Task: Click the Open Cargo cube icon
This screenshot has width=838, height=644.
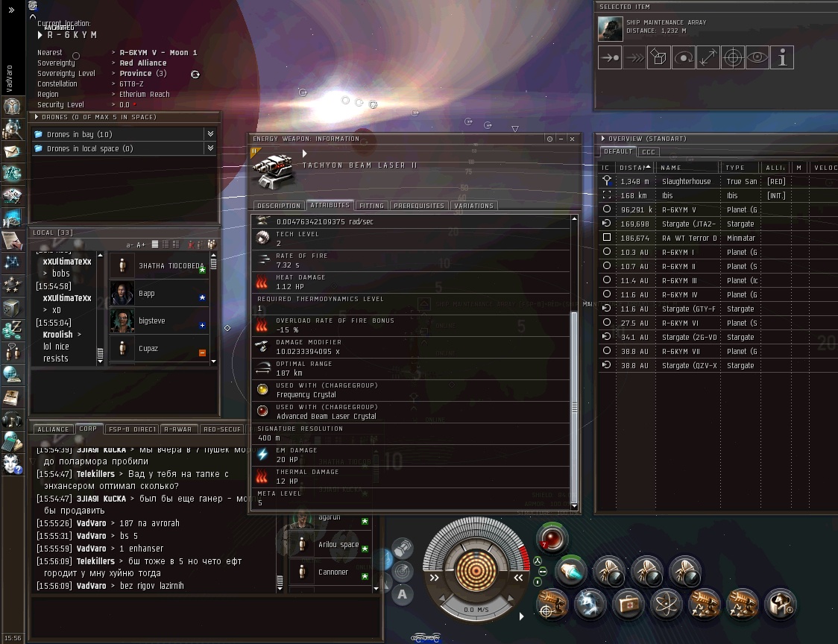Action: coord(659,57)
